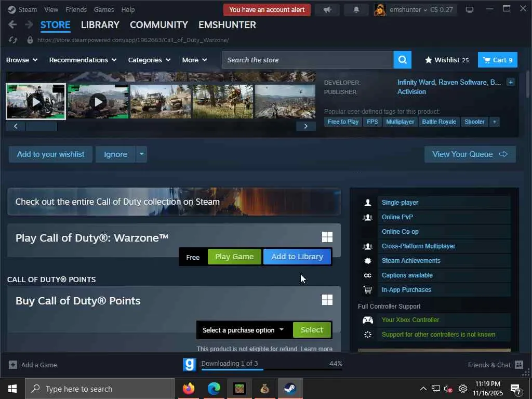Open the notifications bell icon
The width and height of the screenshot is (532, 399).
coord(356,10)
